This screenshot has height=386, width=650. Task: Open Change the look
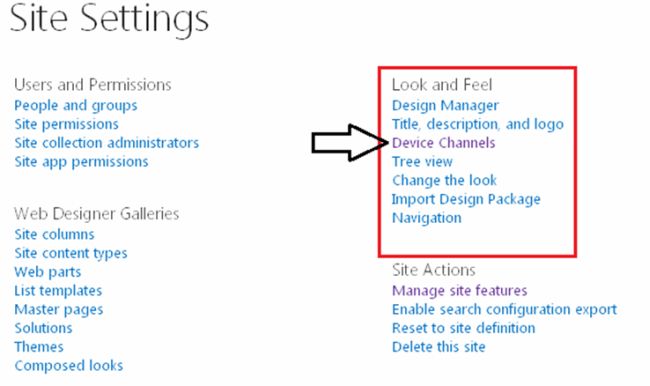point(444,180)
